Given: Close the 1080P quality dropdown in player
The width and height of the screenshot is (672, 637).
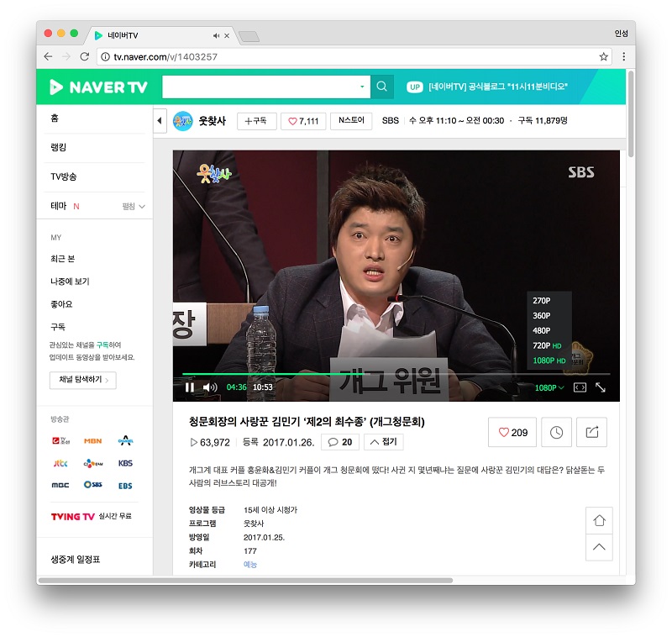Looking at the screenshot, I should tap(549, 388).
